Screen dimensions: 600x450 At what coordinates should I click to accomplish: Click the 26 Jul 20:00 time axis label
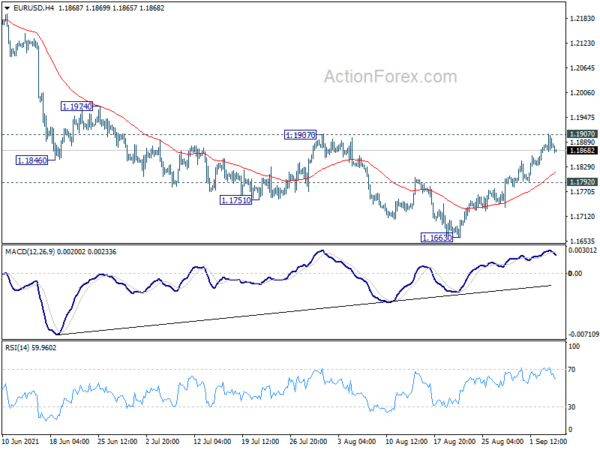point(308,441)
